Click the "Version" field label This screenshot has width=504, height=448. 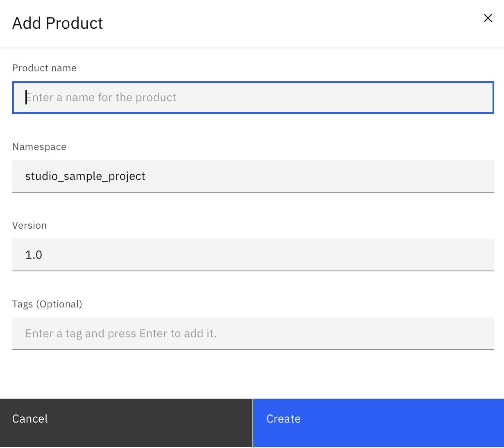pos(30,225)
